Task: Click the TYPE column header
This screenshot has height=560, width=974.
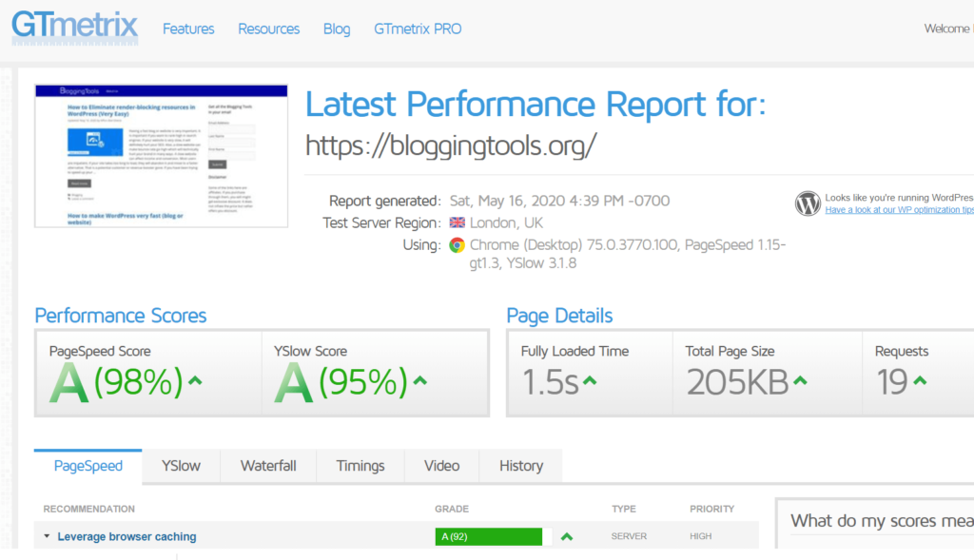Action: (x=624, y=509)
